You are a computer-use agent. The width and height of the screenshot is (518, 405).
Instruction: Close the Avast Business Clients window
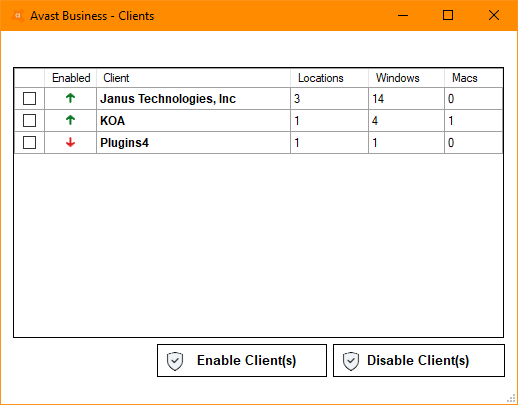coord(494,15)
